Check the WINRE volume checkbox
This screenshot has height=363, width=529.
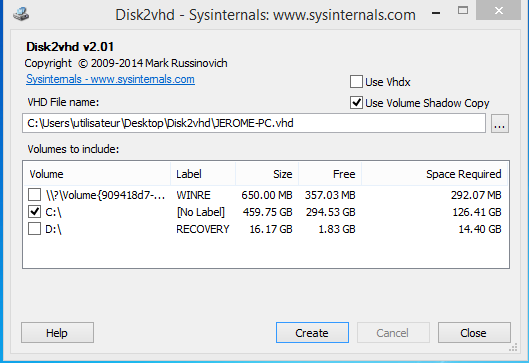[x=34, y=195]
